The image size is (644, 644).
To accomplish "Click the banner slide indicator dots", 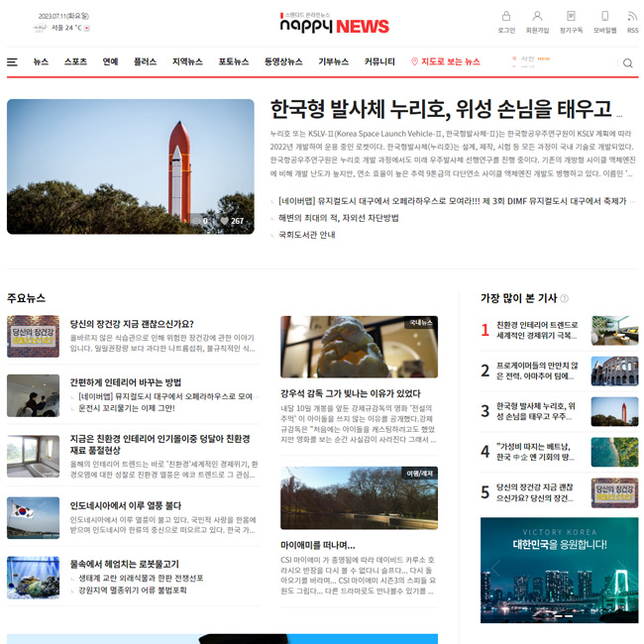I will click(x=563, y=616).
